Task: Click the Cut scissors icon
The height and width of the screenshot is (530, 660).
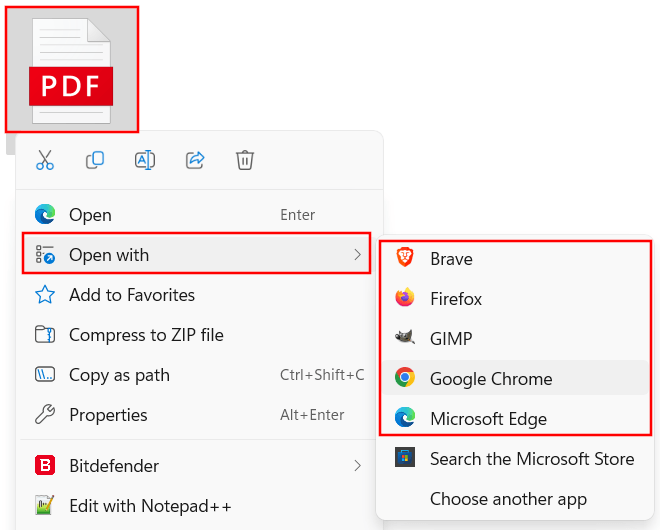Action: pos(45,160)
